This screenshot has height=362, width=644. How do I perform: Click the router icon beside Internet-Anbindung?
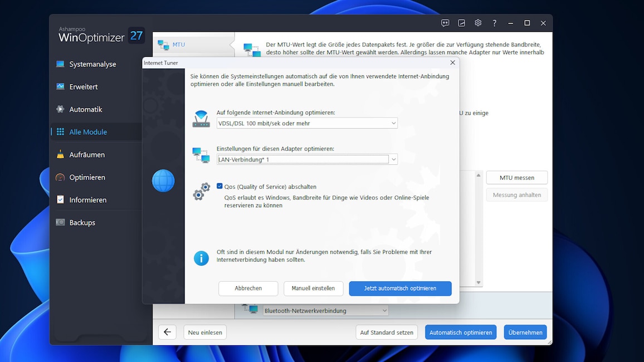[201, 119]
